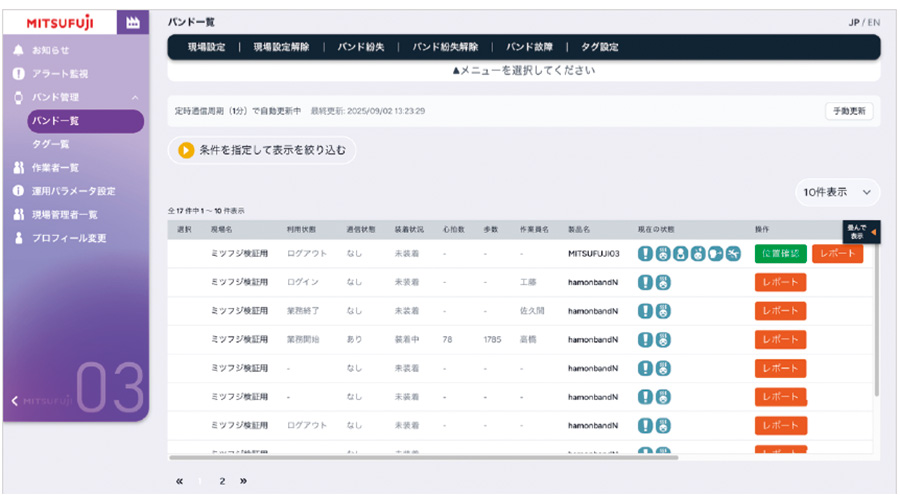
Task: Click the プロフィール変更 person icon
Action: click(19, 239)
